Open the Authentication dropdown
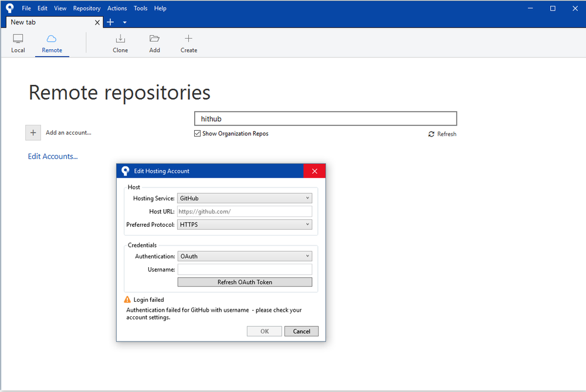The image size is (586, 392). point(244,256)
